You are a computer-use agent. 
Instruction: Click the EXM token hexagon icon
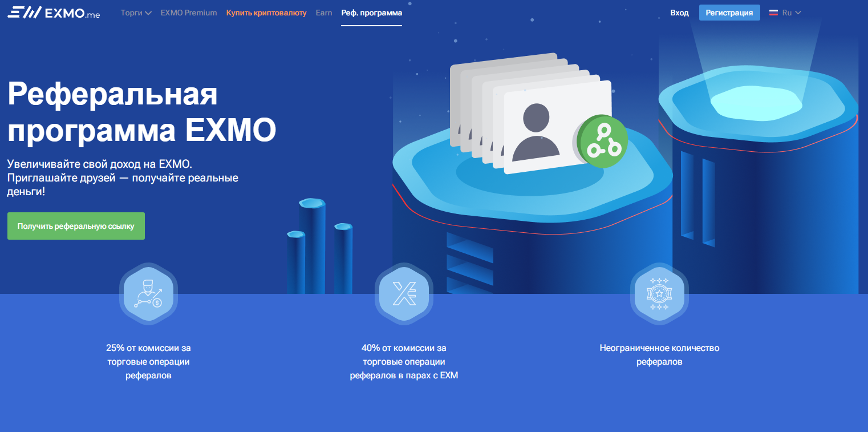point(404,294)
